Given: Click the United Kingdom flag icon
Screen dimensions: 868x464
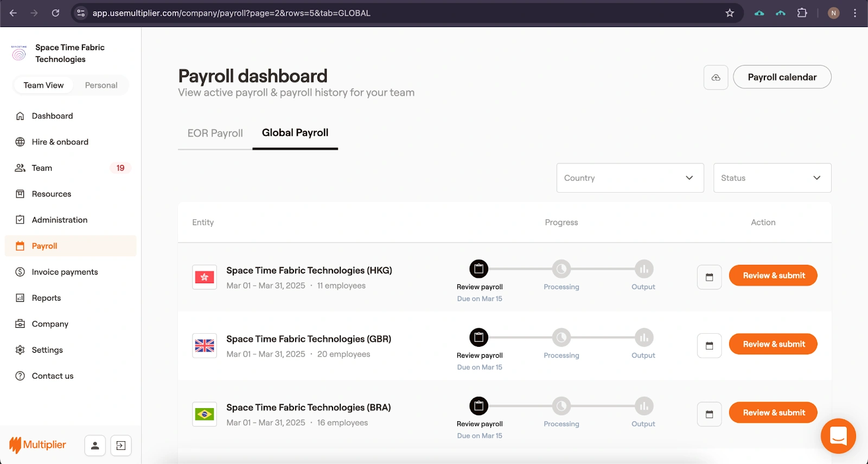Looking at the screenshot, I should pos(205,346).
